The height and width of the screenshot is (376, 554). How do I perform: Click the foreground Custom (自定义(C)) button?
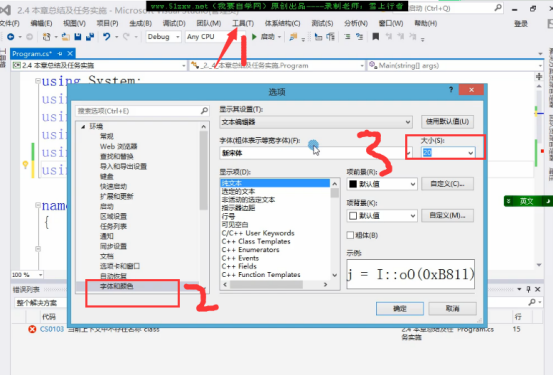(447, 184)
